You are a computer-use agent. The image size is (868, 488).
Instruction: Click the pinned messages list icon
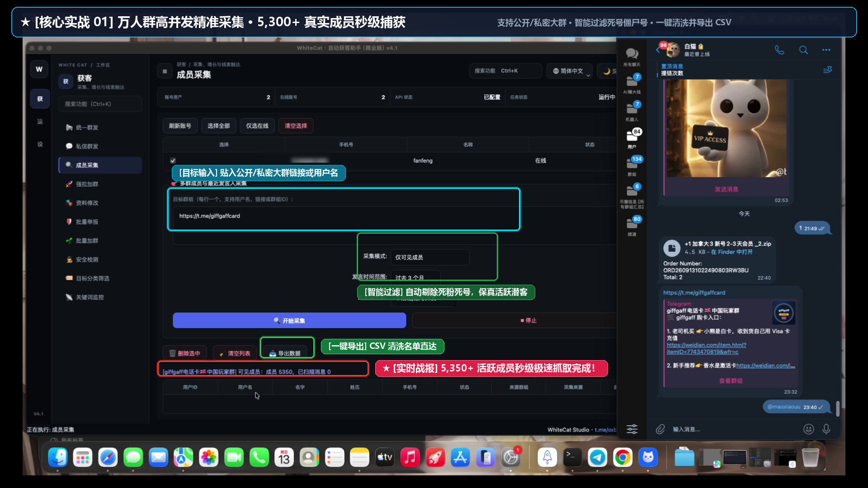[x=827, y=70]
